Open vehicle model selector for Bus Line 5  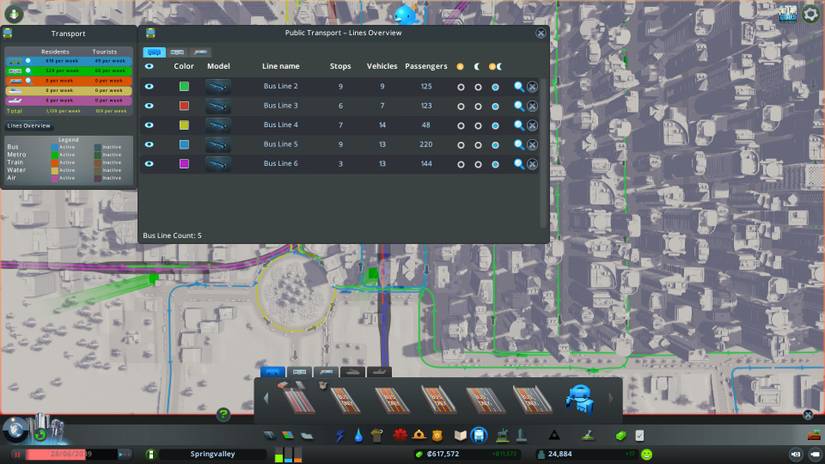[x=218, y=144]
